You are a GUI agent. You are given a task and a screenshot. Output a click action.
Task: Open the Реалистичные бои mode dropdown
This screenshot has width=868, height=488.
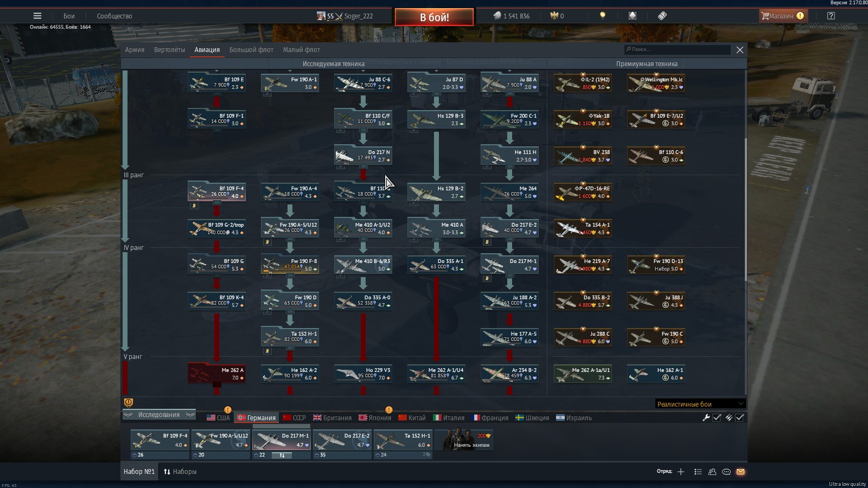(x=700, y=404)
